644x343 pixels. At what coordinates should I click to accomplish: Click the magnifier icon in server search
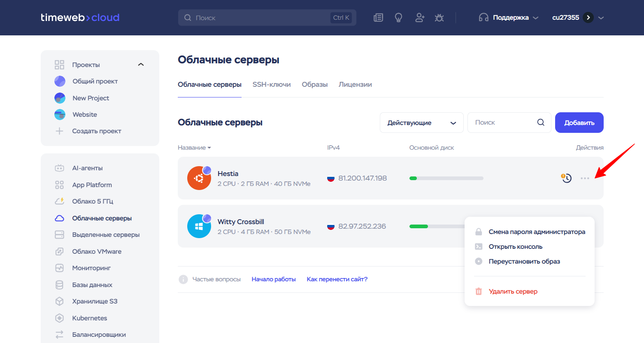pos(541,123)
